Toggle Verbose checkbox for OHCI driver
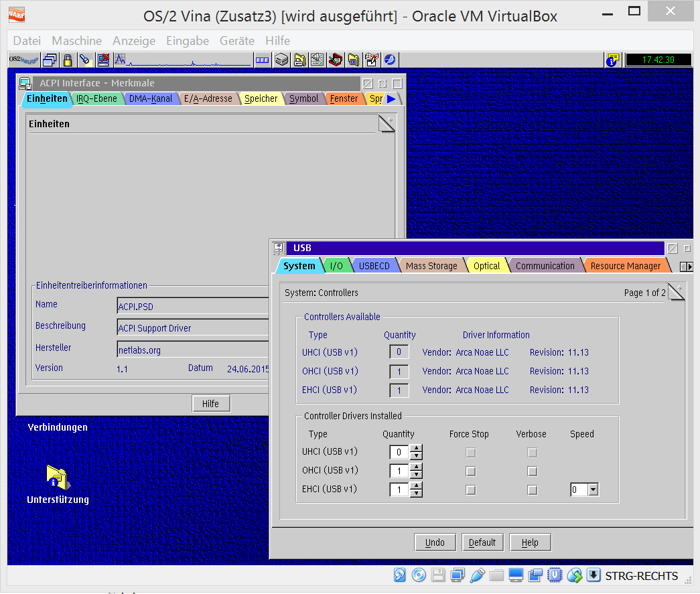This screenshot has width=700, height=594. coord(532,471)
